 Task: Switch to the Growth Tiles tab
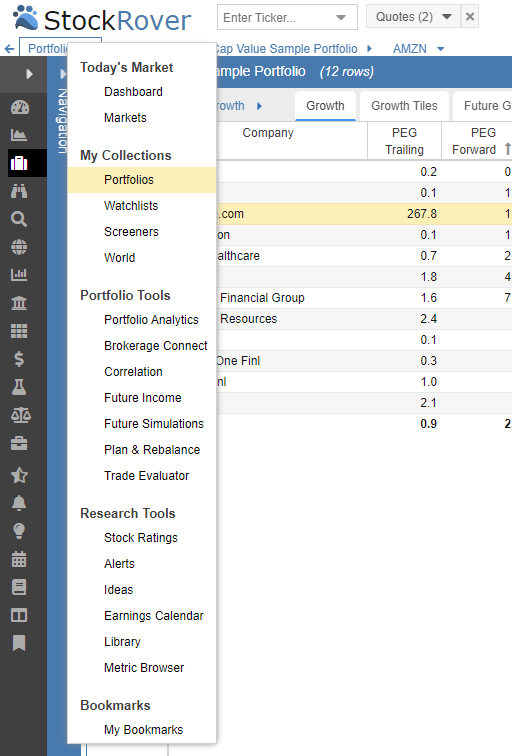click(404, 106)
